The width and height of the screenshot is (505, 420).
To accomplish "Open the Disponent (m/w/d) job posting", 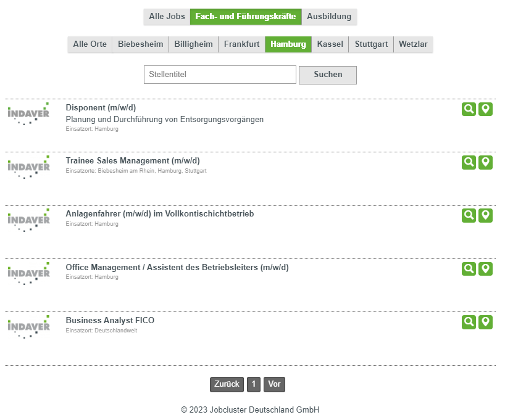I will point(103,107).
